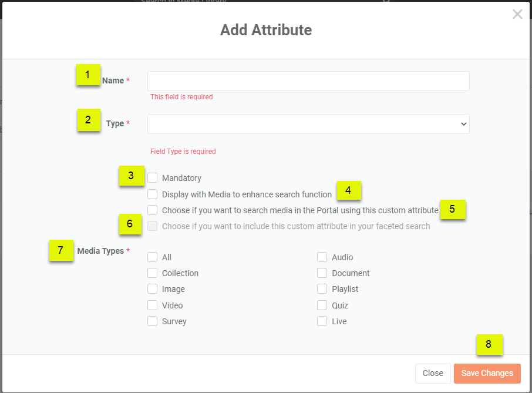Screen dimensions: 532x393
Task: Open the Type dropdown
Action: (x=308, y=124)
